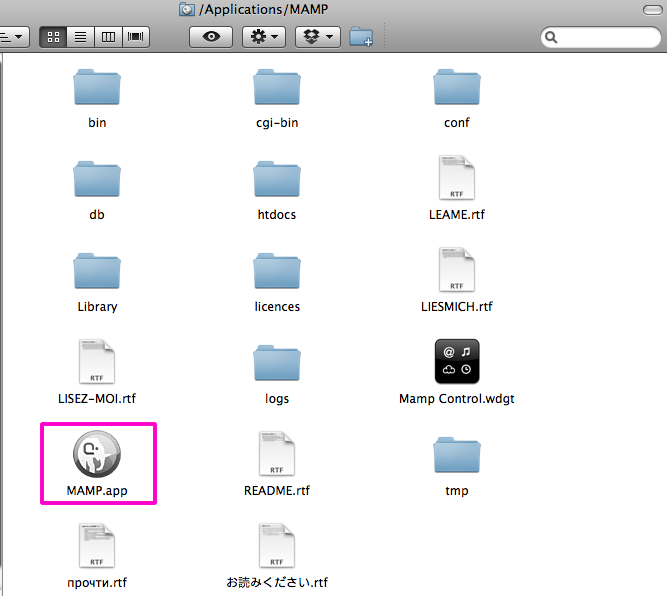The image size is (667, 596).
Task: Click the 'прочти.rtf' file name label
Action: click(97, 582)
